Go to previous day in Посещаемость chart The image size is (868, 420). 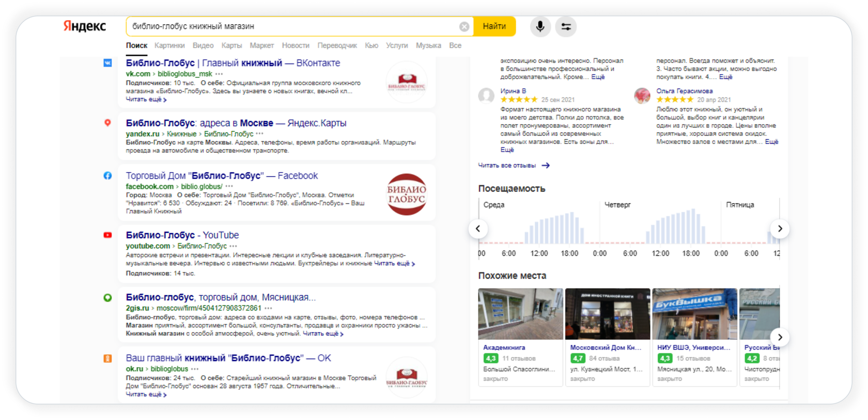pyautogui.click(x=478, y=229)
